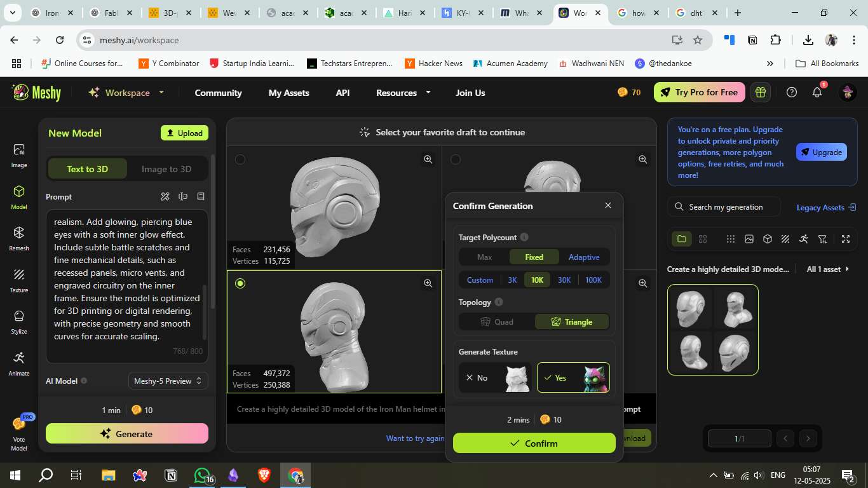Click the prompt helper pencil-ruler icon
This screenshot has width=868, height=488.
pos(165,196)
